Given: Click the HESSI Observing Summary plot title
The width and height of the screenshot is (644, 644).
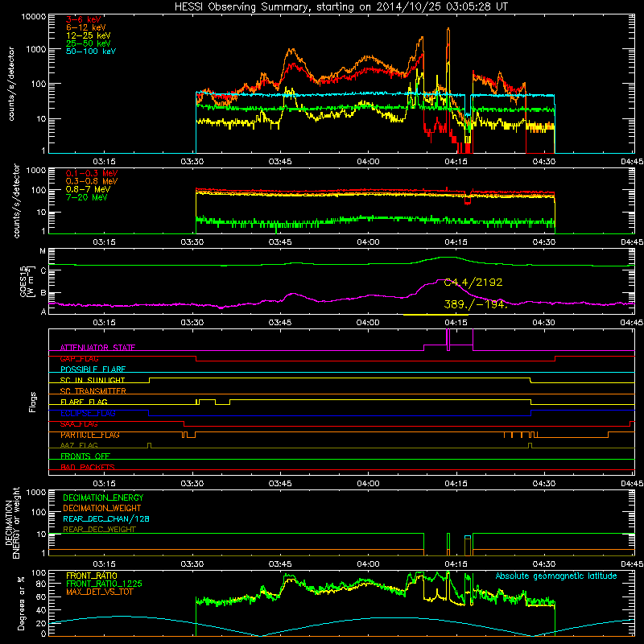Looking at the screenshot, I should (x=341, y=6).
